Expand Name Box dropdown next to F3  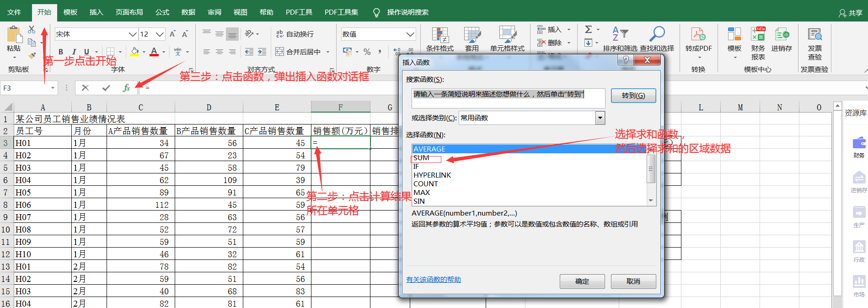coord(53,88)
